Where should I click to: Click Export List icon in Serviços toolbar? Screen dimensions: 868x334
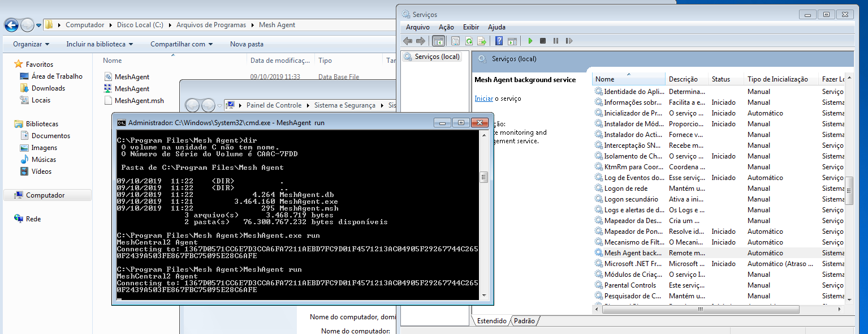[x=482, y=41]
